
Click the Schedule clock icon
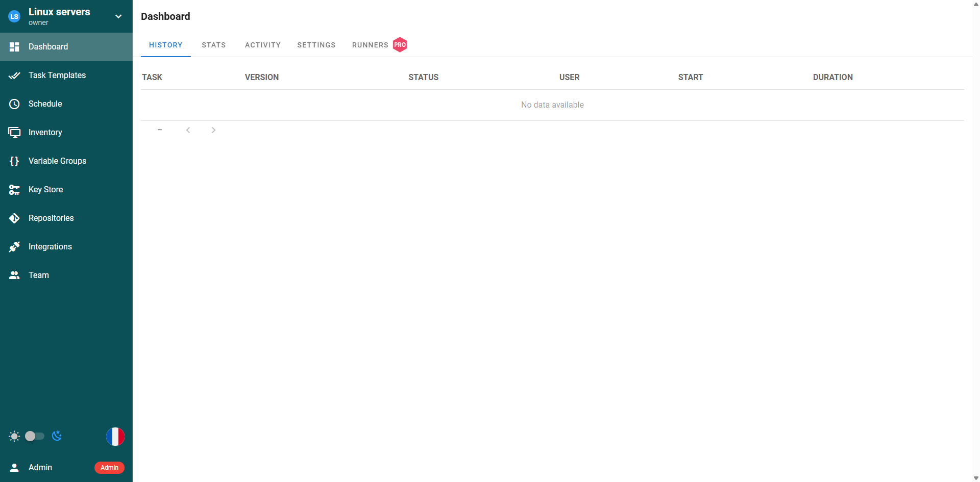[14, 104]
